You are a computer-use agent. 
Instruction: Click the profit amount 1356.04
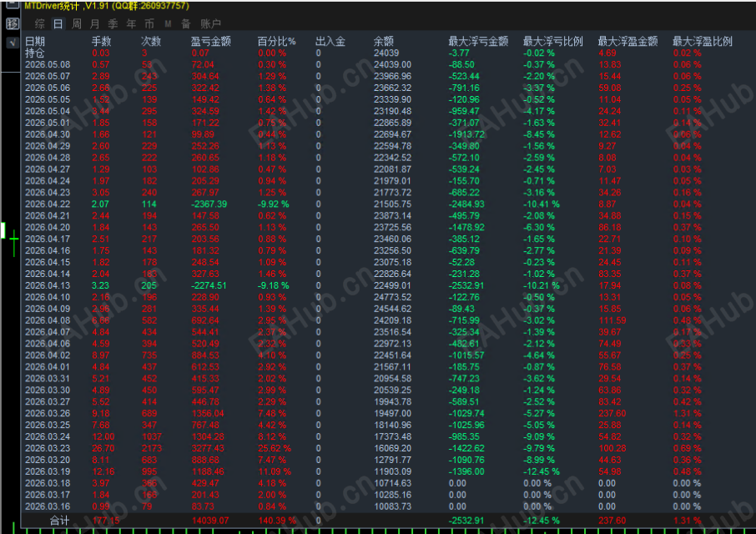(x=208, y=414)
